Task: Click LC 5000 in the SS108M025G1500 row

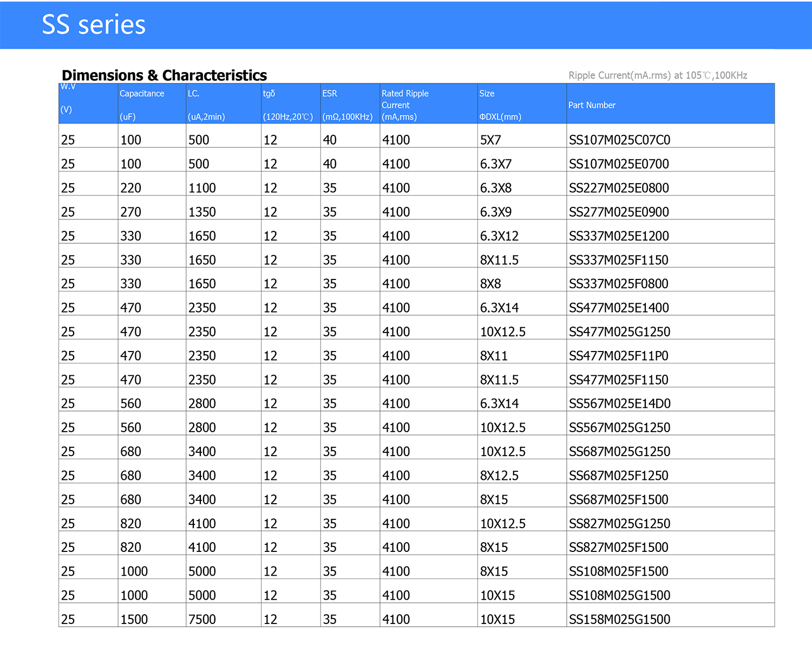Action: (x=202, y=595)
